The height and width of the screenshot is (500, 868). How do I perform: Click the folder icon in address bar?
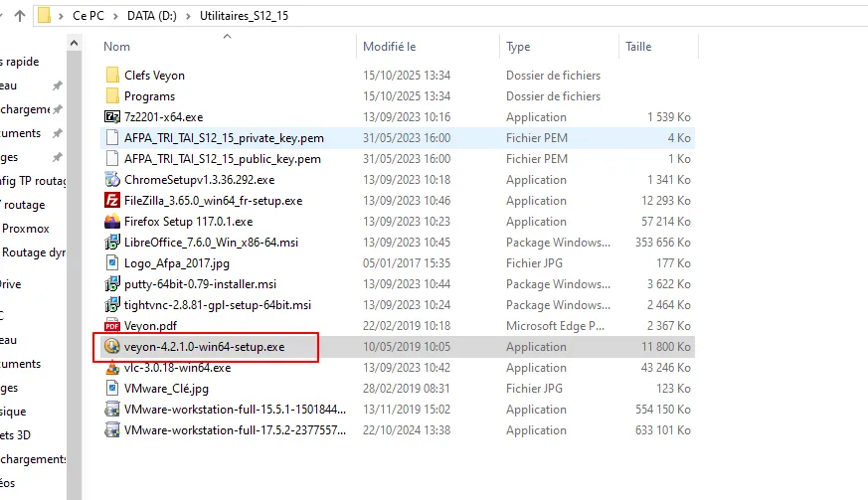45,16
